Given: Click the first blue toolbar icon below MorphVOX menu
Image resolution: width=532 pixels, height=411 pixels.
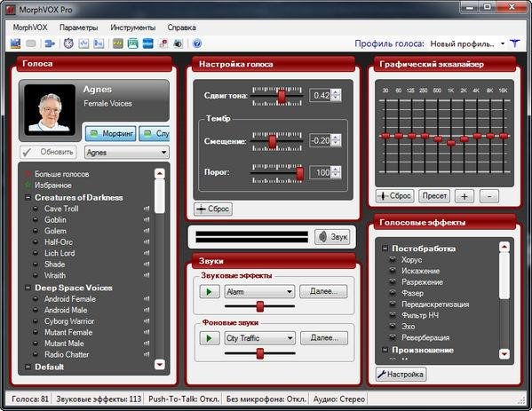Looking at the screenshot, I should coord(15,43).
